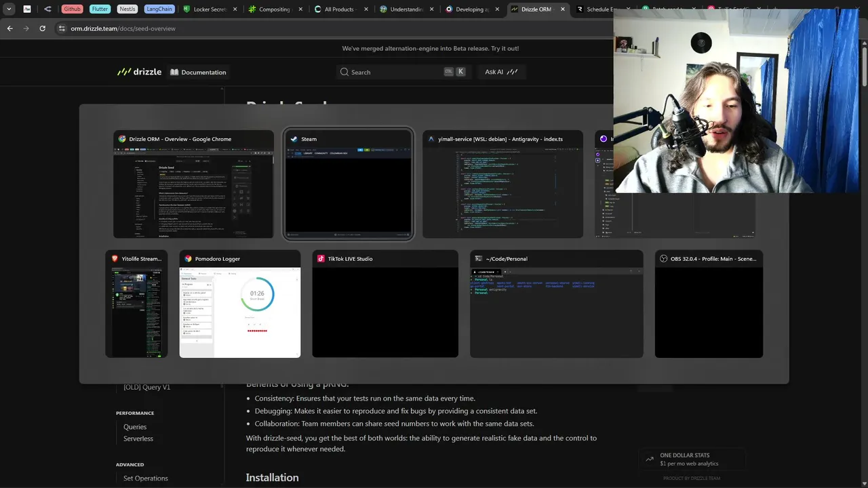Open the Github bookmark tab group
The width and height of the screenshot is (868, 488).
click(x=73, y=9)
